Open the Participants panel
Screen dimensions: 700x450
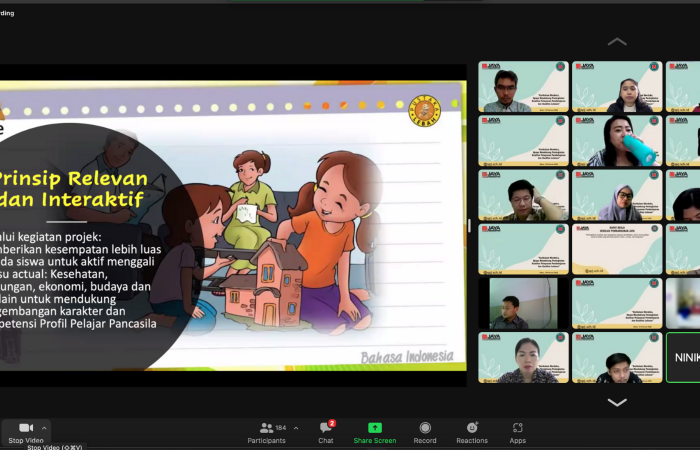click(x=267, y=433)
